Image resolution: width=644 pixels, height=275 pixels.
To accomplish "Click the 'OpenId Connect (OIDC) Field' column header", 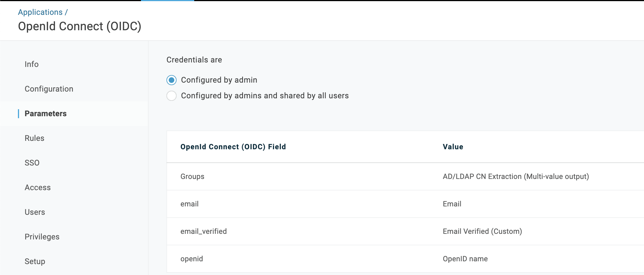I will click(x=233, y=147).
